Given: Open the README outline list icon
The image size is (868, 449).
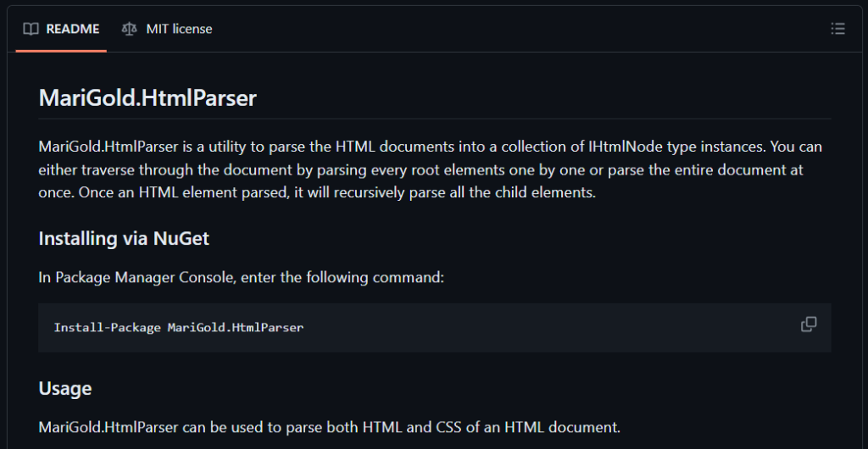Looking at the screenshot, I should [x=837, y=29].
